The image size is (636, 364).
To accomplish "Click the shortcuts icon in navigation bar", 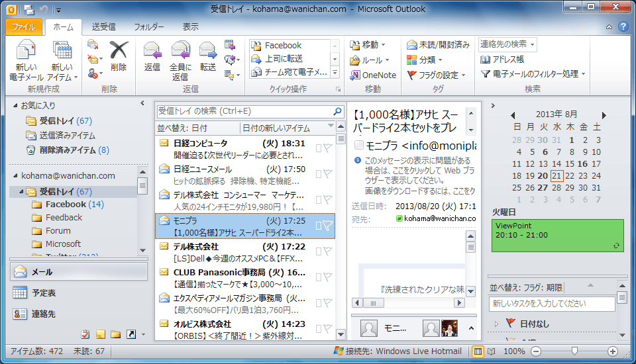I will [x=131, y=334].
